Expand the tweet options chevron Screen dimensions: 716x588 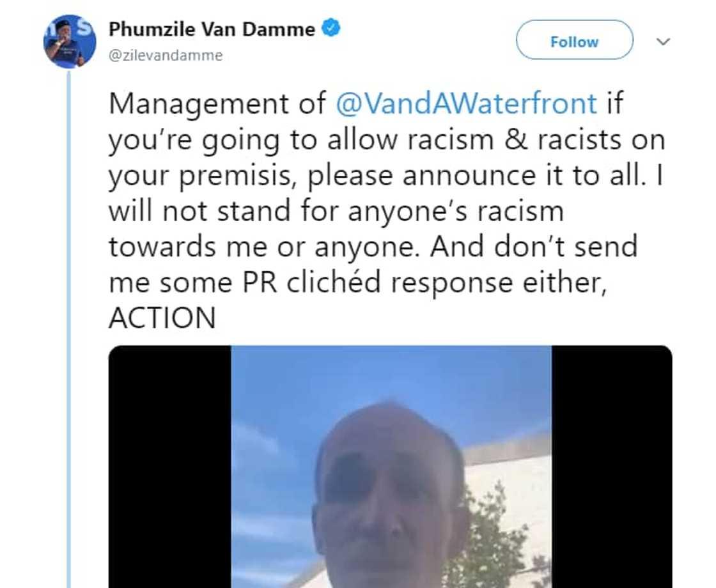pos(662,42)
